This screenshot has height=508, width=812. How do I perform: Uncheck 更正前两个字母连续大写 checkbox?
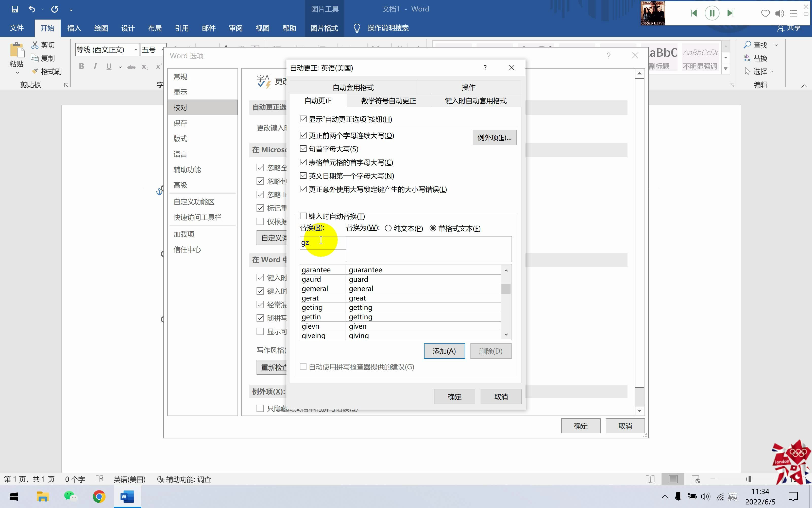[303, 135]
